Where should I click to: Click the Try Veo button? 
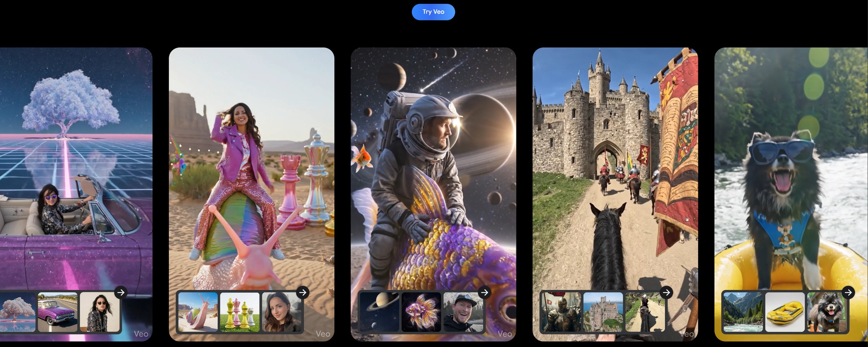(x=433, y=12)
